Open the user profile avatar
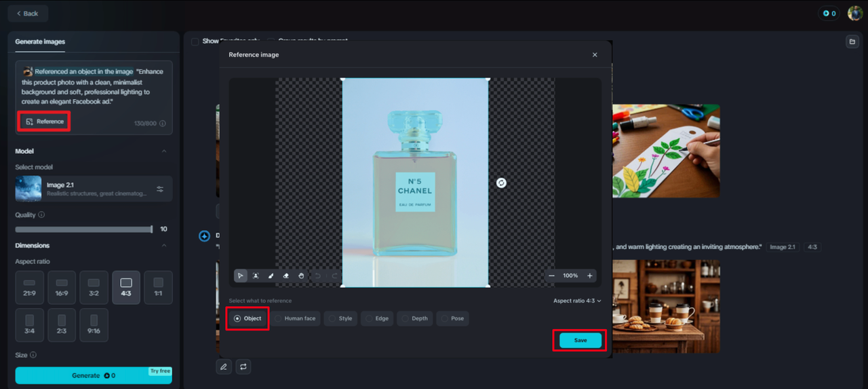The height and width of the screenshot is (389, 868). (x=854, y=14)
